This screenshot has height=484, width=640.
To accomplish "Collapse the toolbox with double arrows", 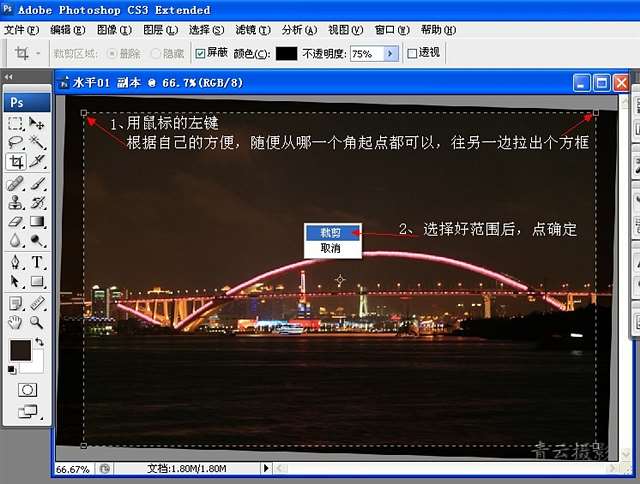I will 8,77.
